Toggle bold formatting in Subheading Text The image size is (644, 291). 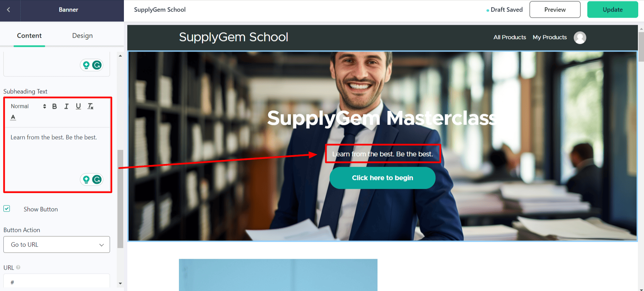(54, 106)
